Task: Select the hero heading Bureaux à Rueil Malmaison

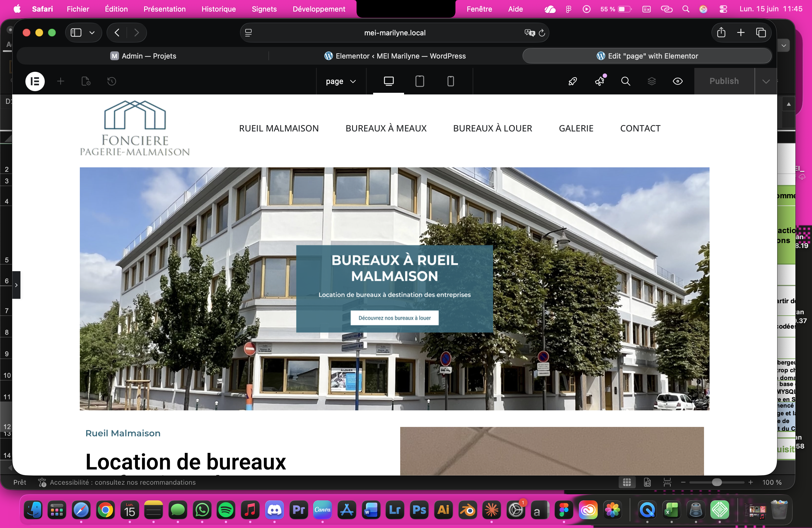Action: click(394, 268)
